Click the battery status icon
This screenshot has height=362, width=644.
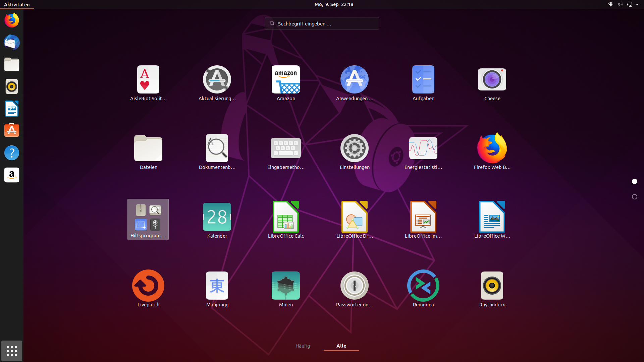(x=630, y=4)
